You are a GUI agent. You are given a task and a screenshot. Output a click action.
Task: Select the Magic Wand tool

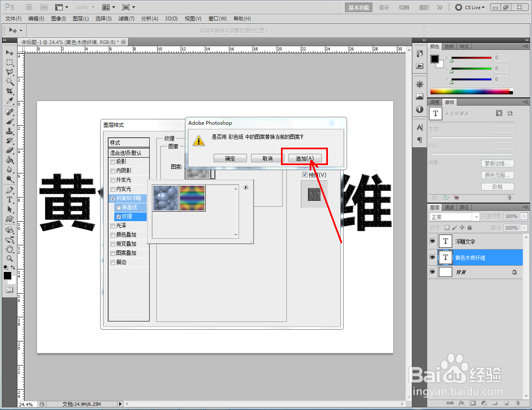pyautogui.click(x=10, y=82)
